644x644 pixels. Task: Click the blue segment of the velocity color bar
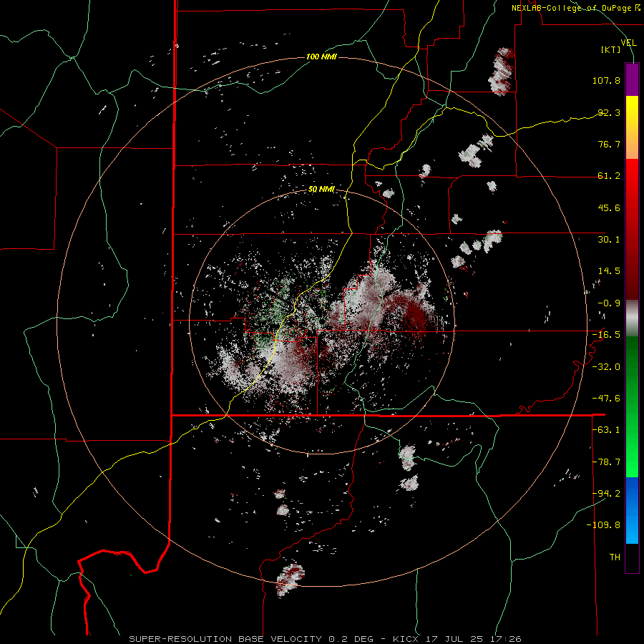632,510
